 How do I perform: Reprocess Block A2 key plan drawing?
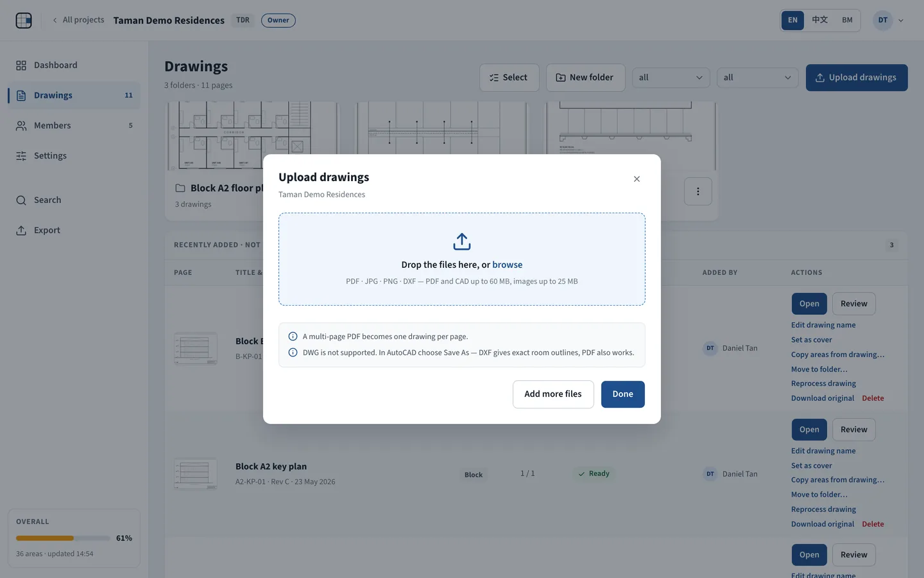point(823,509)
